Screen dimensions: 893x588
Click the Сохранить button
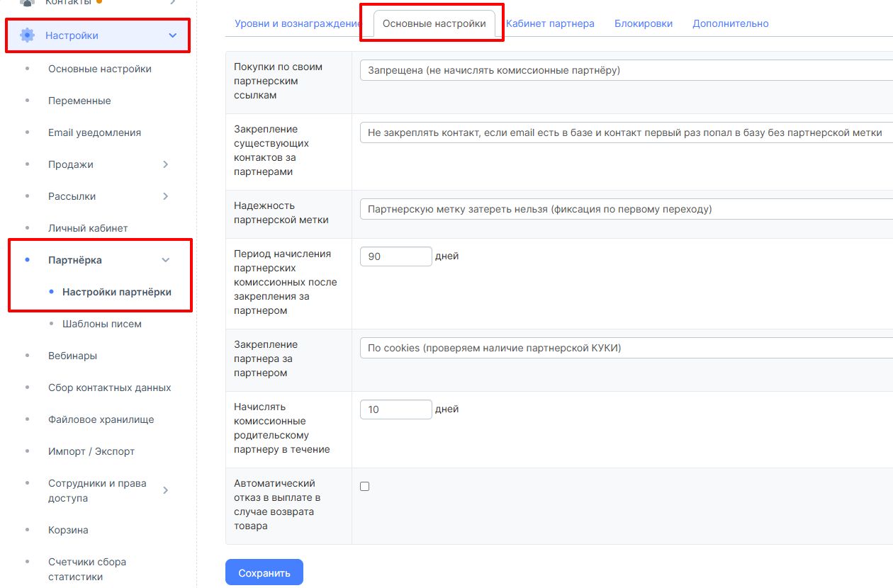[264, 572]
